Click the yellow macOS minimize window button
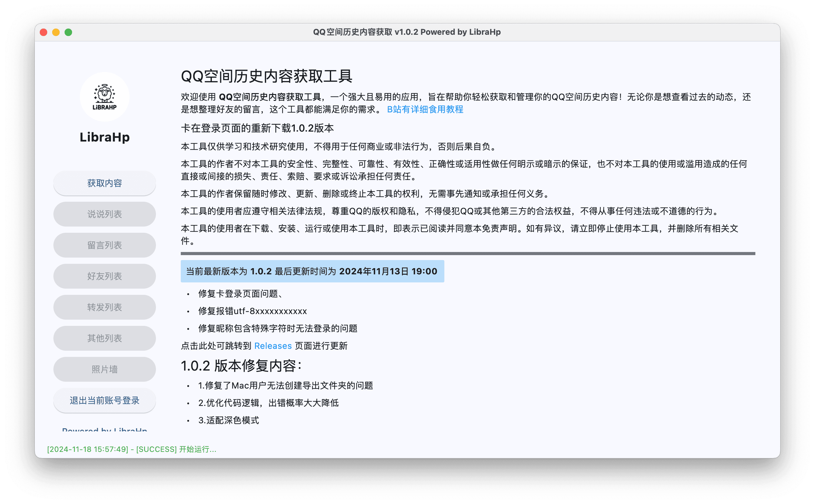This screenshot has width=815, height=504. [56, 32]
